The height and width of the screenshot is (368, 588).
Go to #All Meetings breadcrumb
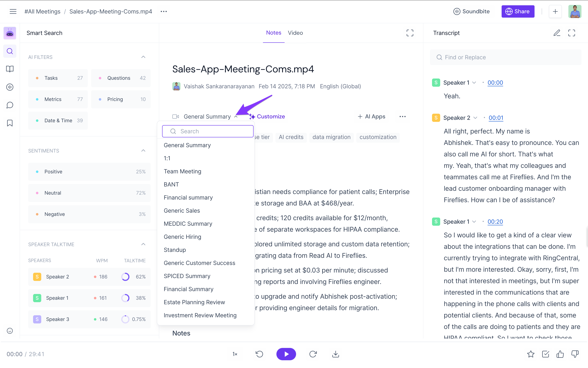point(42,11)
